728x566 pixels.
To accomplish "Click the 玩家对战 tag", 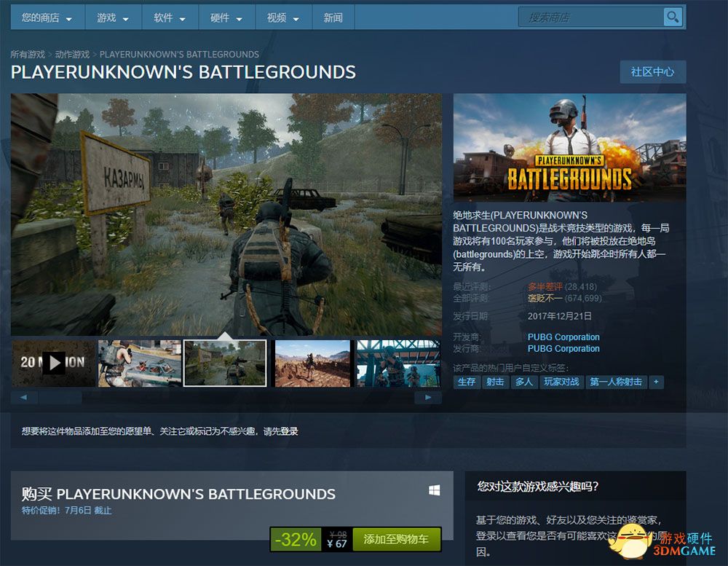I will click(x=561, y=382).
